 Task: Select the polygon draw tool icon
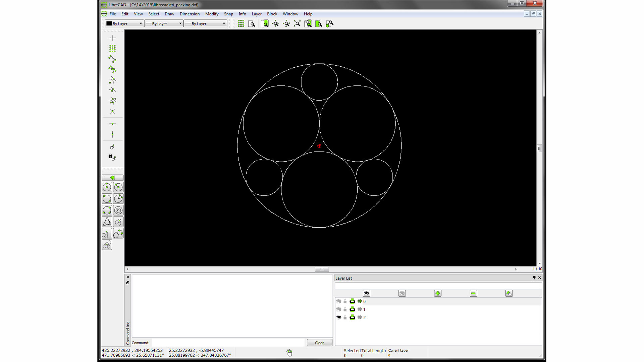[x=107, y=222]
